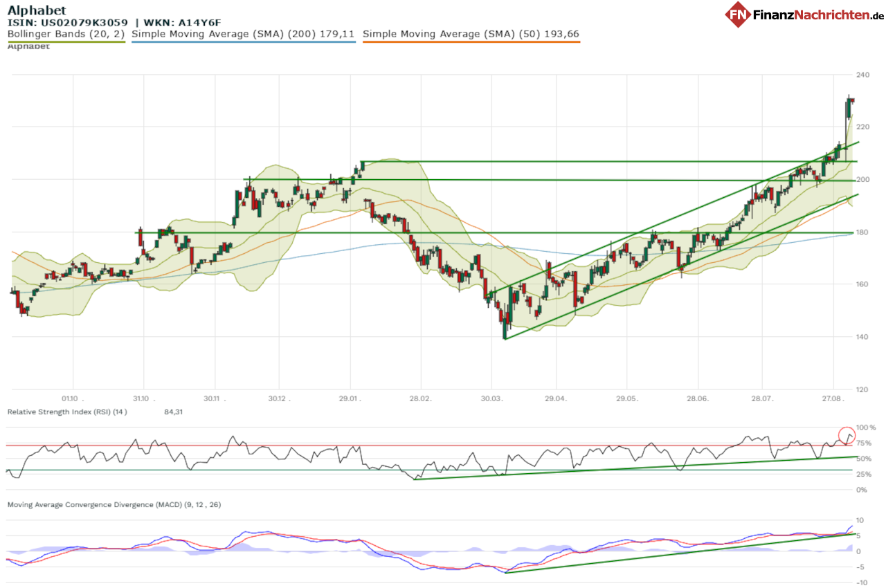Click the 50% RSI axis label
The height and width of the screenshot is (588, 886).
865,459
